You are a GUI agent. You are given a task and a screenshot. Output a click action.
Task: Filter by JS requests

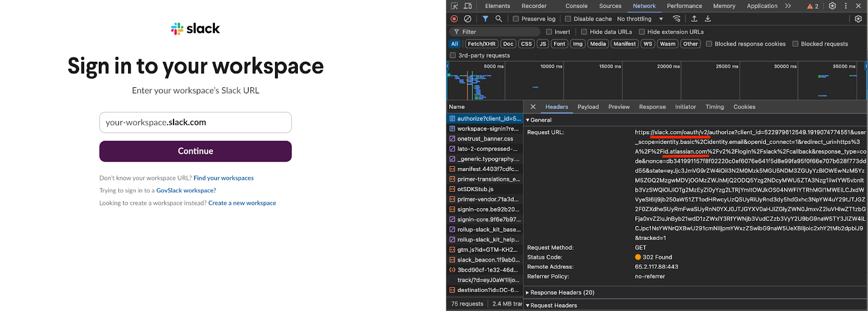(x=543, y=44)
